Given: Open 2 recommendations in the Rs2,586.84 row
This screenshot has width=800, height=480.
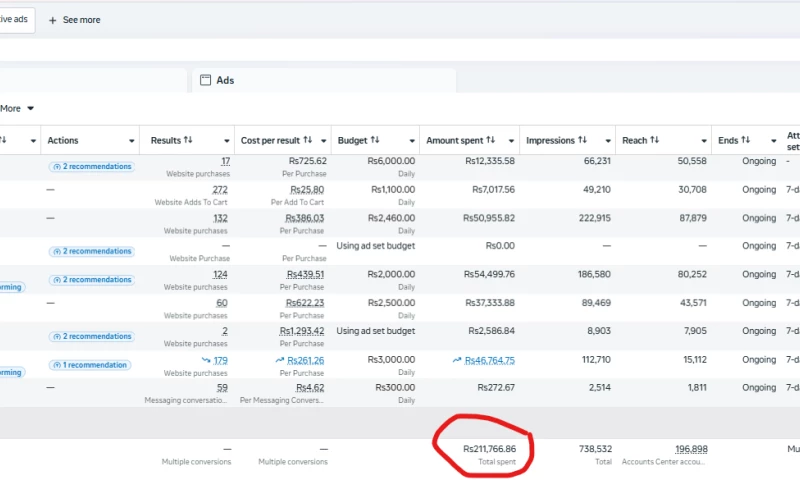Looking at the screenshot, I should 92,337.
